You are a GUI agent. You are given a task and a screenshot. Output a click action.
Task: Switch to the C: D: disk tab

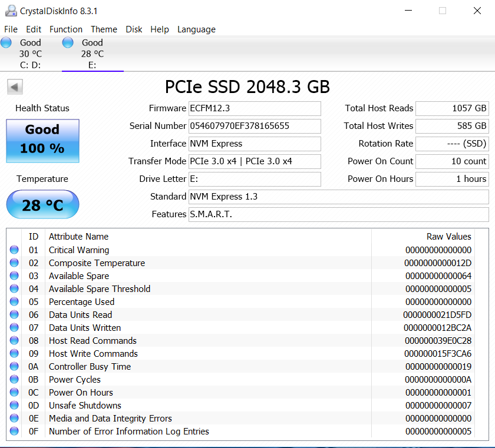click(x=30, y=54)
